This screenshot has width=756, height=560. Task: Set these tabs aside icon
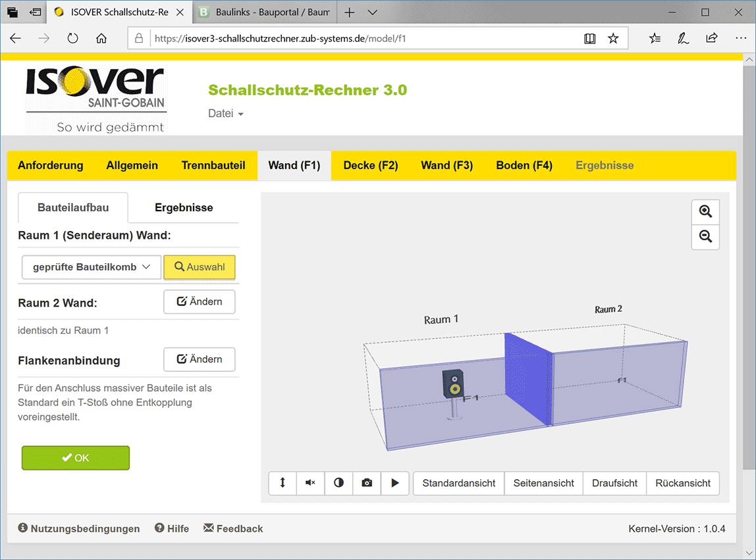[x=35, y=13]
